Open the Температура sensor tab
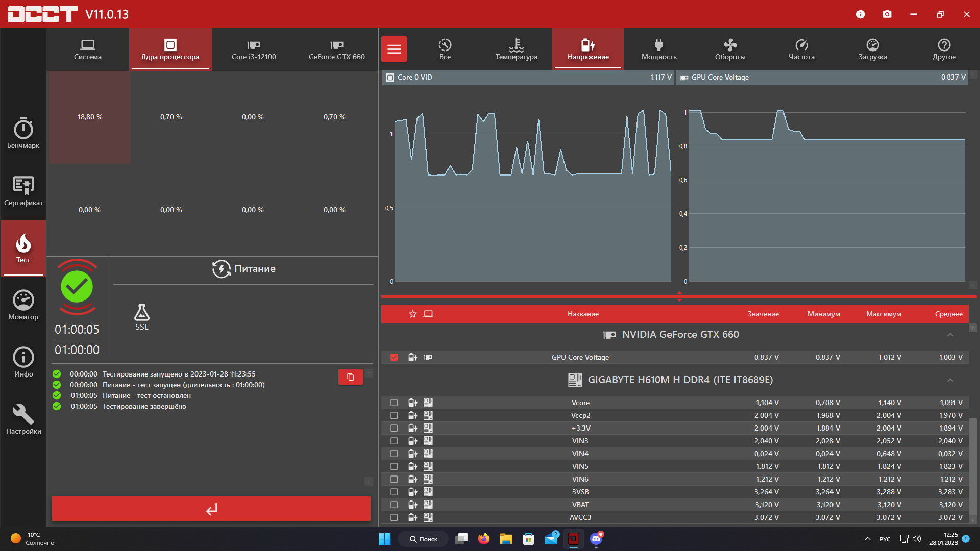980x551 pixels. 516,49
